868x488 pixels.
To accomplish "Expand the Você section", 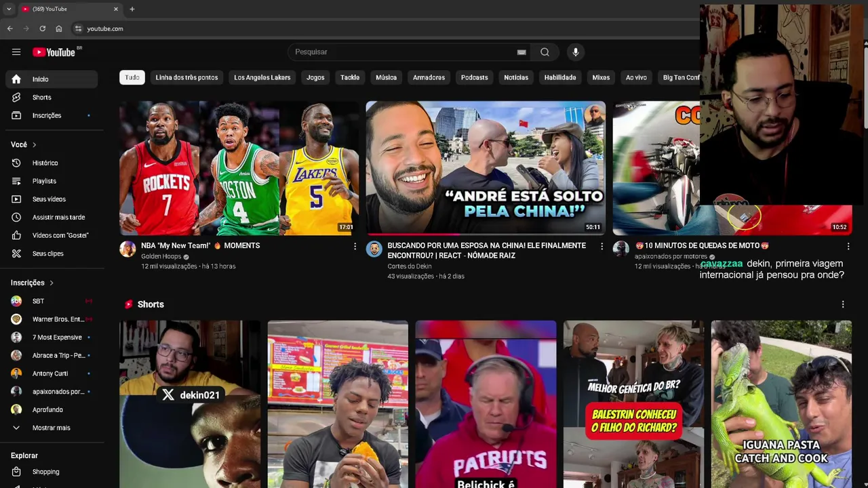I will click(x=24, y=144).
